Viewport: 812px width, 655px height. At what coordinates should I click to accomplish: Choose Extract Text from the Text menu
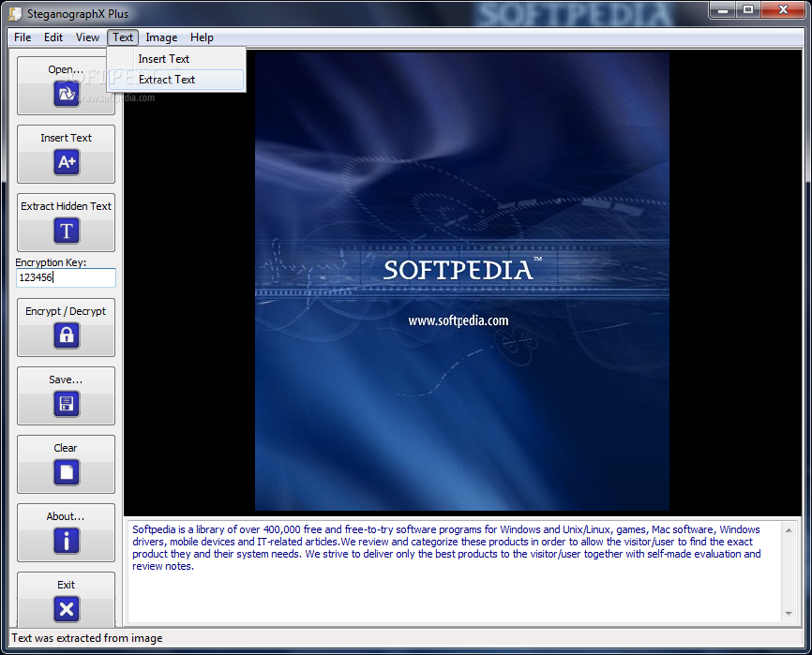pos(176,80)
